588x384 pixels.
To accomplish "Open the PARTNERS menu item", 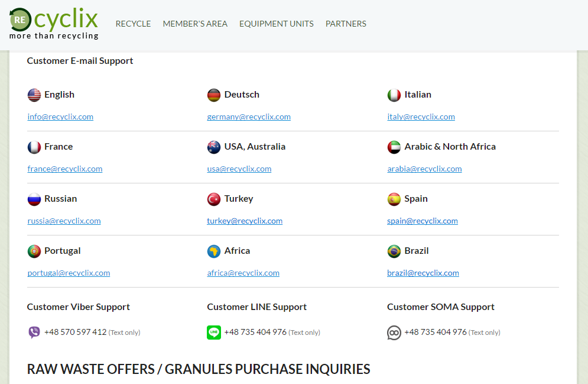I will 346,24.
